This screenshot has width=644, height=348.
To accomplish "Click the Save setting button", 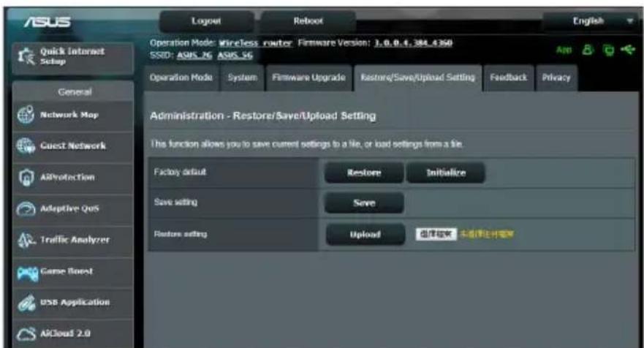I will 364,203.
